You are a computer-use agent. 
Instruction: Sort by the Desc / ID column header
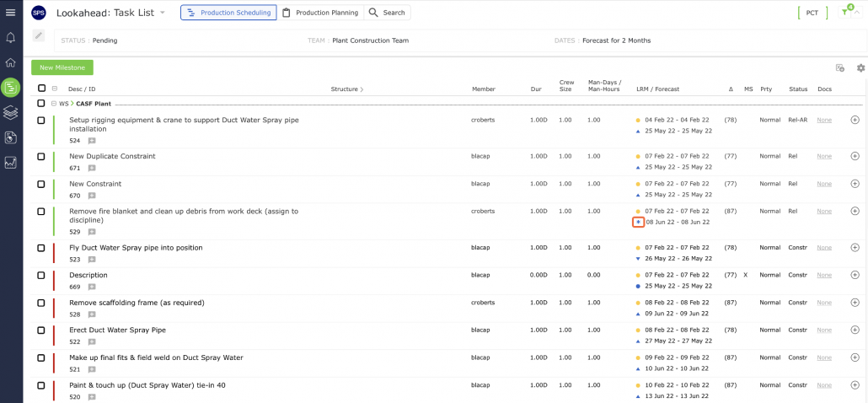(x=82, y=89)
